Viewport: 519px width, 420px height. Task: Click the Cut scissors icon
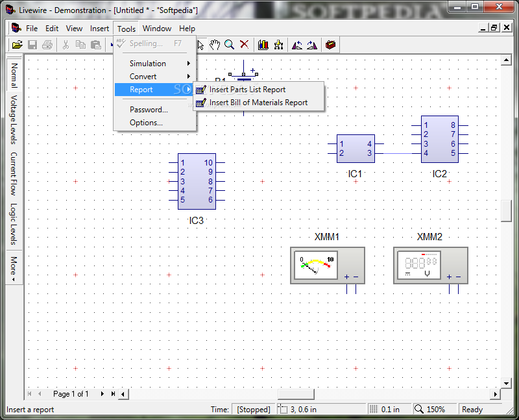(x=66, y=45)
